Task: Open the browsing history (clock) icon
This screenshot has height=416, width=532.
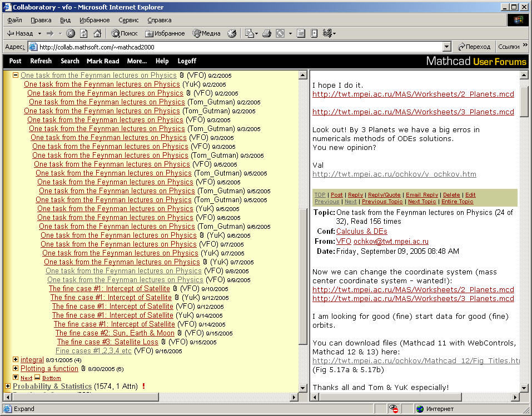Action: pos(232,33)
